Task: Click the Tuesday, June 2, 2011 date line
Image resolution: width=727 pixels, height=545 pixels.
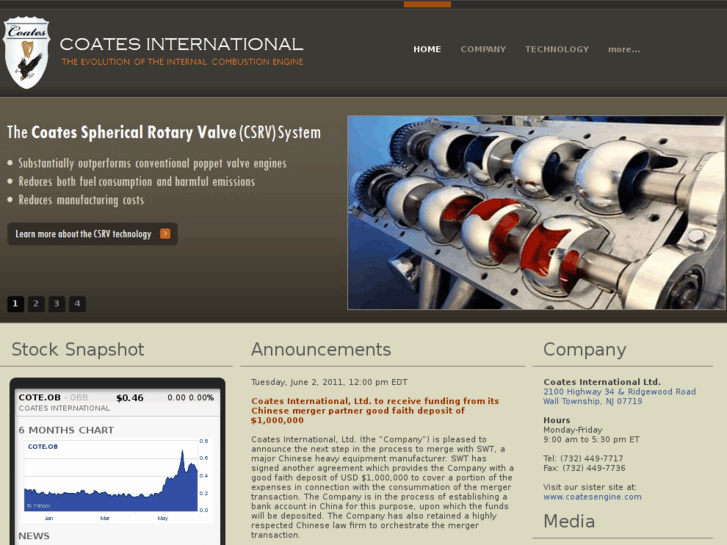Action: pos(329,382)
